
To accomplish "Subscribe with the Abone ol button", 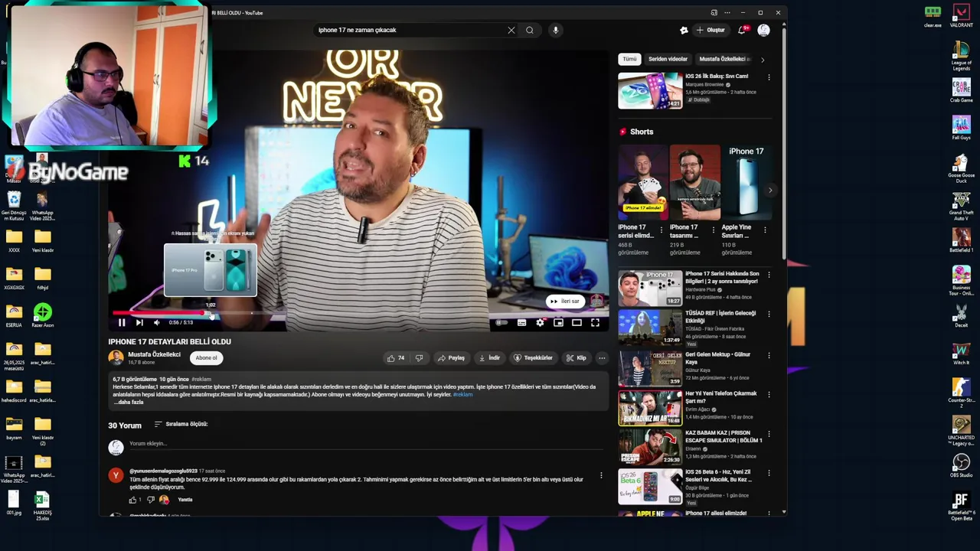I will coord(206,358).
